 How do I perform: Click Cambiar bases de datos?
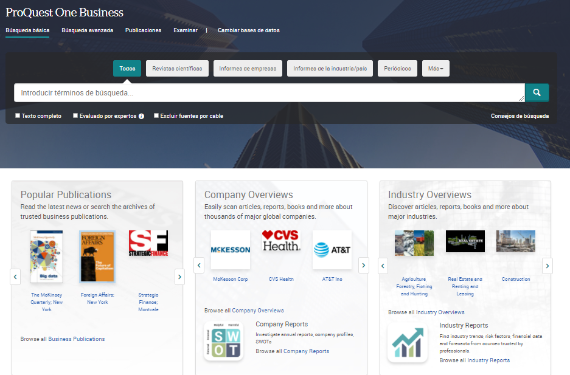point(249,30)
